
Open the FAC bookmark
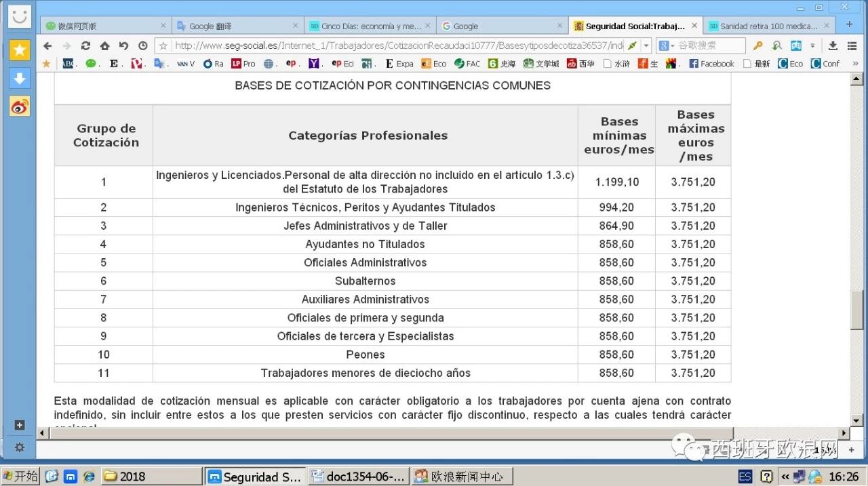pos(467,64)
